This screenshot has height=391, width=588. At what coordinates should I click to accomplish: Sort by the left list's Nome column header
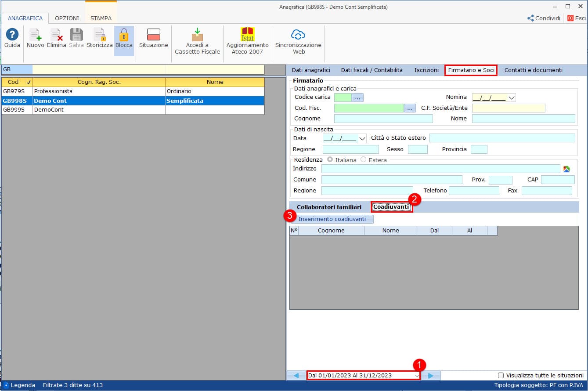(x=215, y=82)
